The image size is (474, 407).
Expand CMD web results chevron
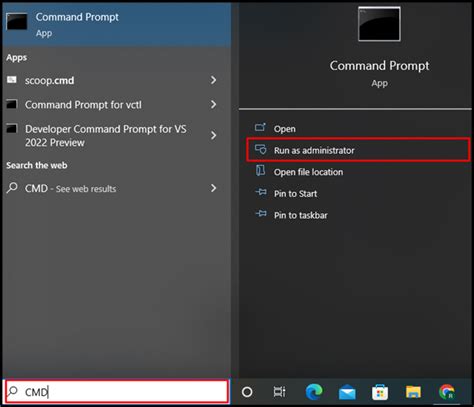pyautogui.click(x=213, y=188)
